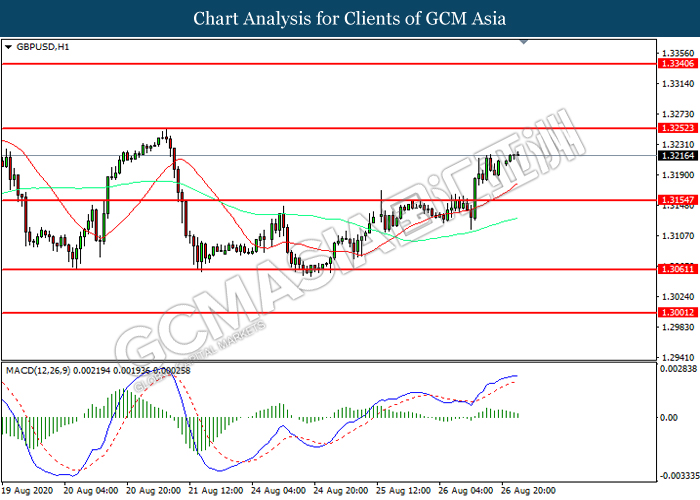The width and height of the screenshot is (700, 500).
Task: Click the Chart Analysis for Clients header
Action: (350, 18)
